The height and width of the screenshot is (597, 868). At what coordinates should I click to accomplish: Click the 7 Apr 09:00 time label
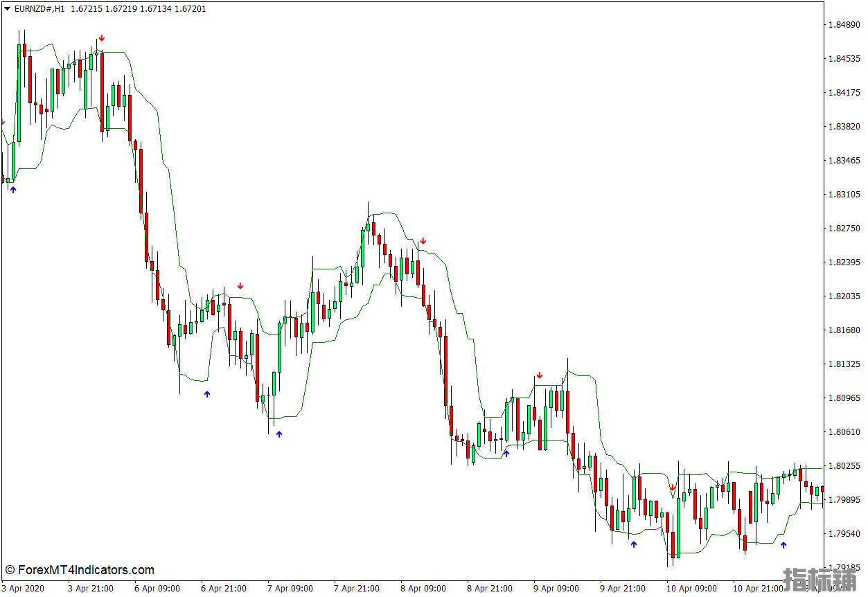coord(290,589)
